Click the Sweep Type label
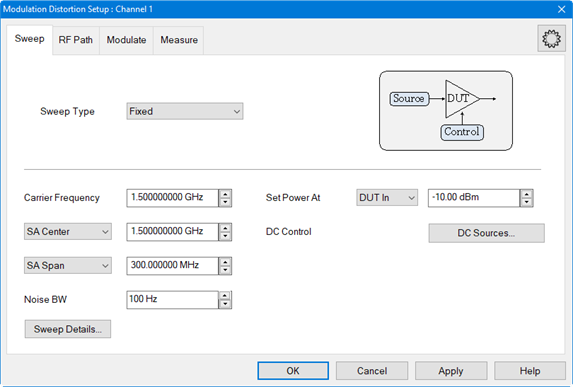Viewport: 573px width, 387px height. [x=67, y=111]
